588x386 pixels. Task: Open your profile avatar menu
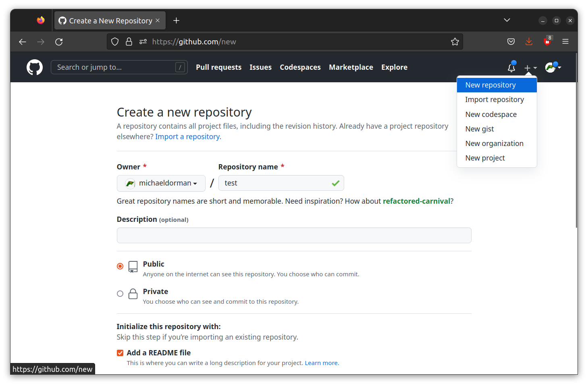[x=551, y=67]
